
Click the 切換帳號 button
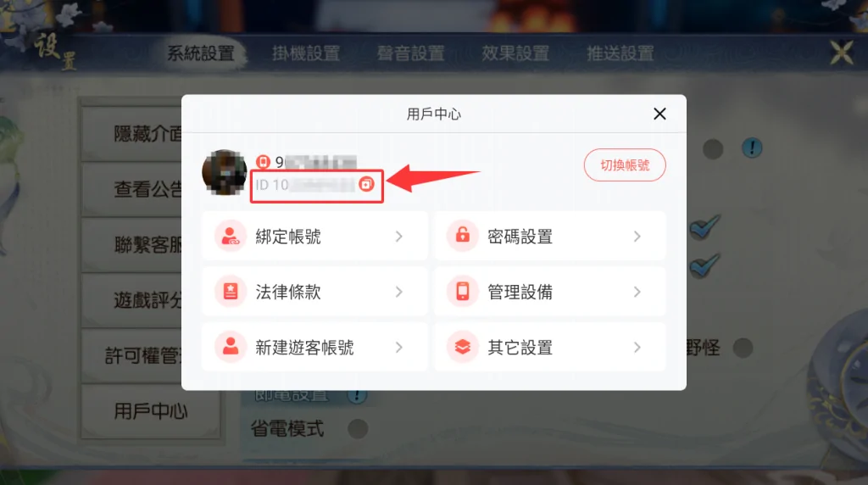click(625, 165)
